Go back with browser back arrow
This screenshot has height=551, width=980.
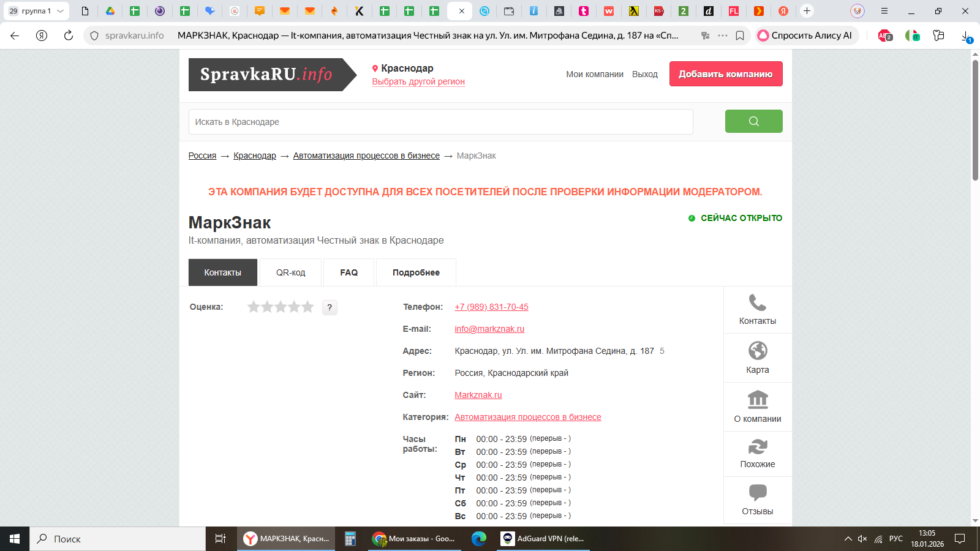pos(15,36)
